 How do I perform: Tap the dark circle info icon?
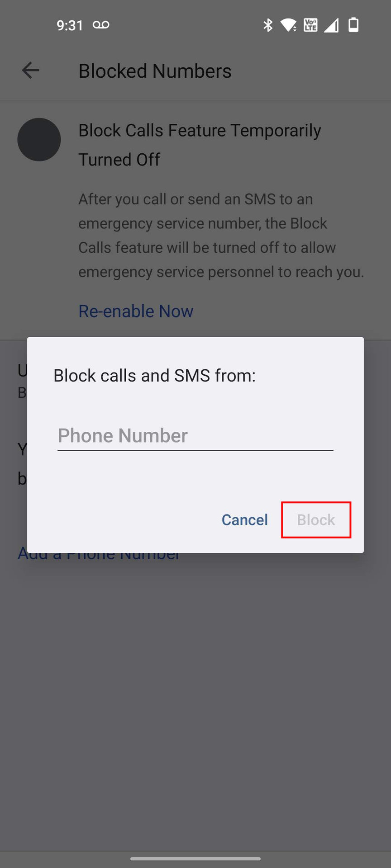click(39, 140)
